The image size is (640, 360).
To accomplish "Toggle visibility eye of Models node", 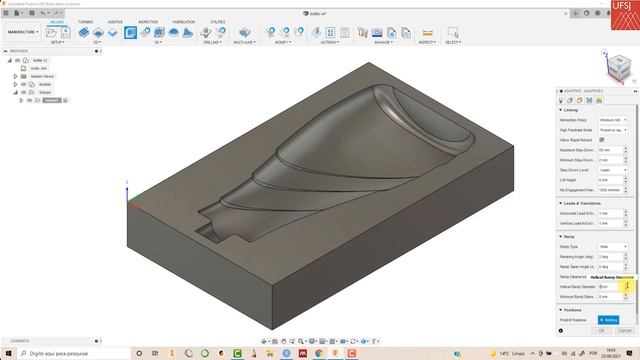I will [x=24, y=84].
